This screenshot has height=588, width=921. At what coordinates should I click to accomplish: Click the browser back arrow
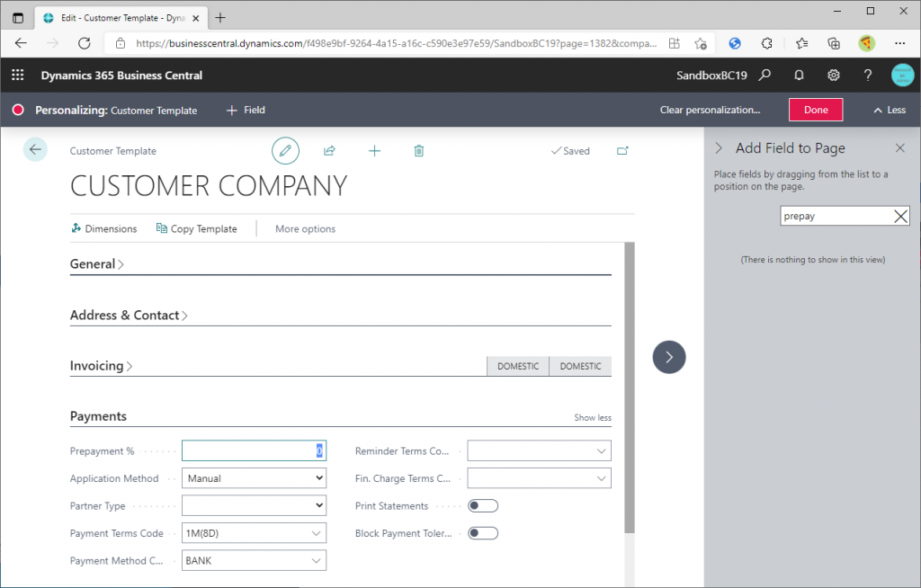click(22, 43)
